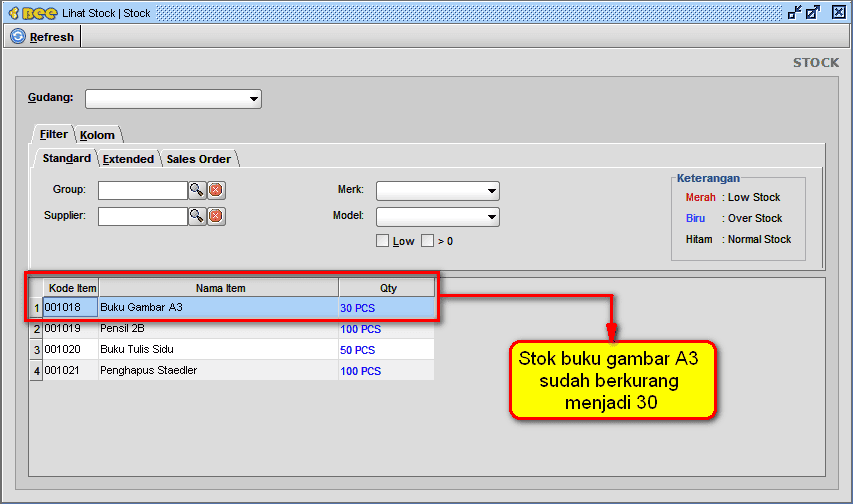
Task: Switch to the Filter tab
Action: point(53,134)
